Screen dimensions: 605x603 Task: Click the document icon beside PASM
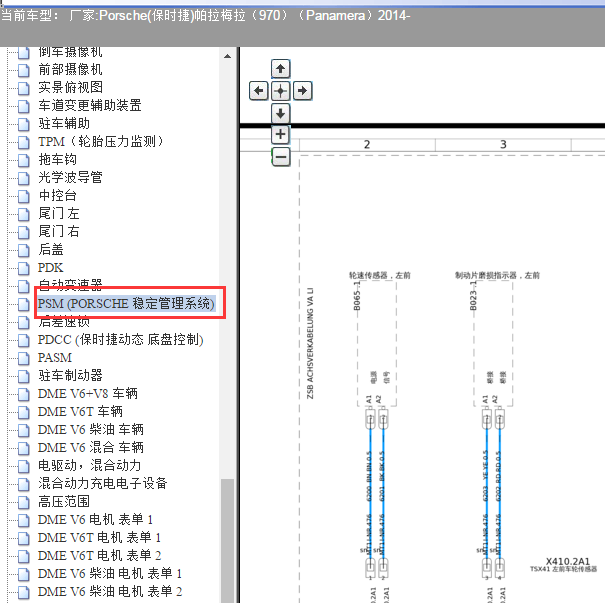point(24,358)
